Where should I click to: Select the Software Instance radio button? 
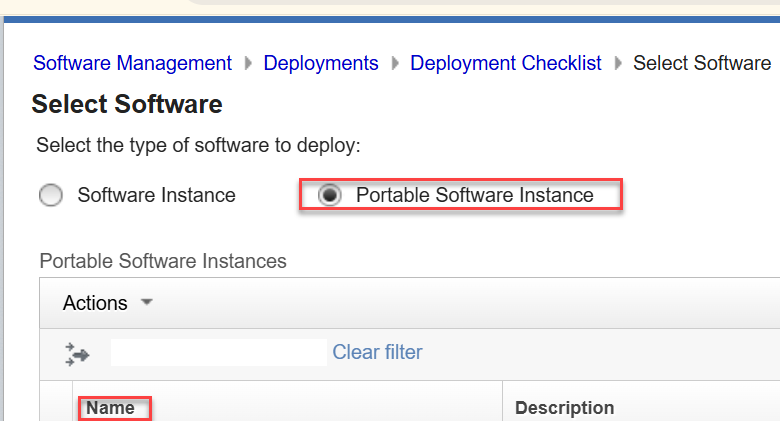pos(51,196)
